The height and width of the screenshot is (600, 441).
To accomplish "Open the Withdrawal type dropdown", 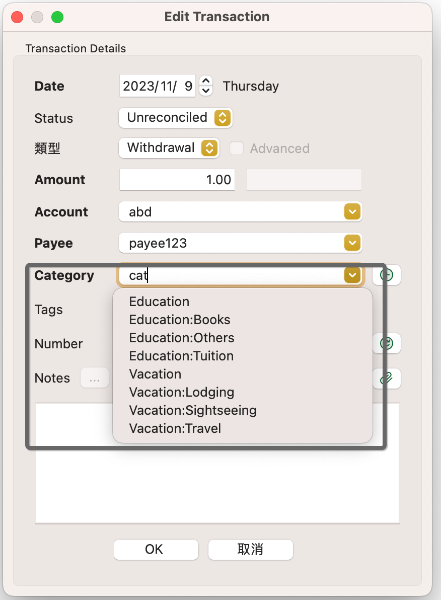I will [x=169, y=148].
